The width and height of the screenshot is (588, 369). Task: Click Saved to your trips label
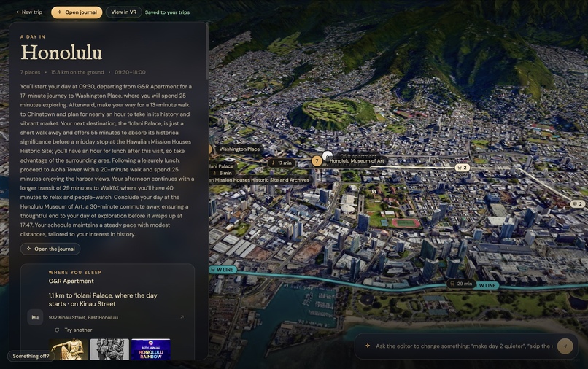coord(167,12)
